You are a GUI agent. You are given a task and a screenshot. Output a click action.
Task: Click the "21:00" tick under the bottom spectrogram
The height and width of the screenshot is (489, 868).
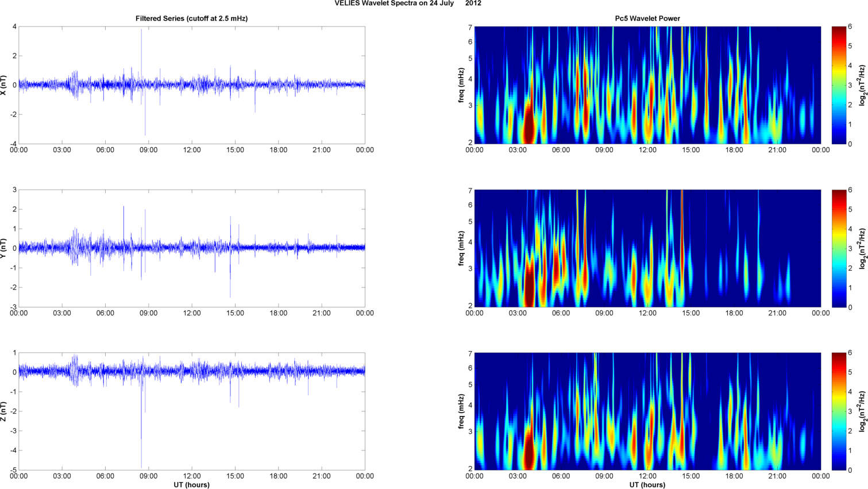point(777,476)
